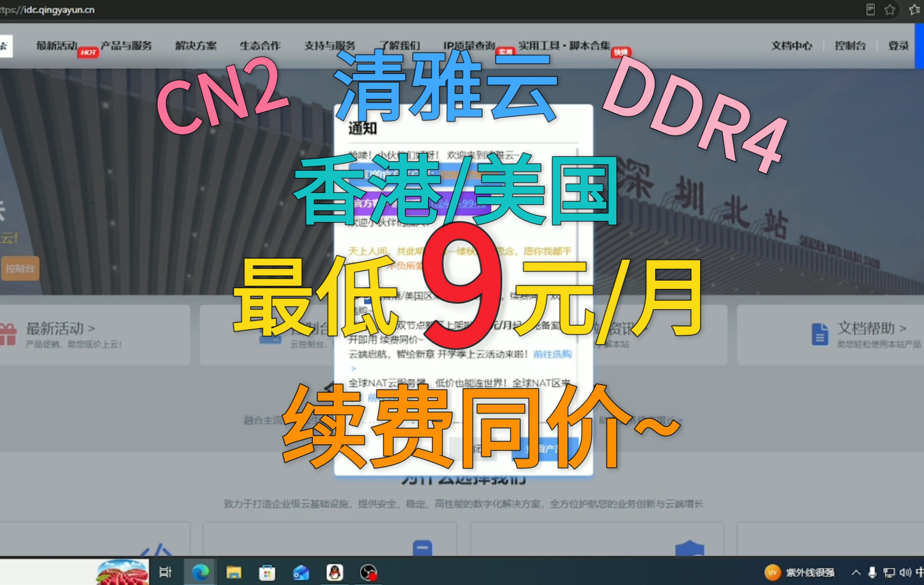Image resolution: width=924 pixels, height=585 pixels.
Task: Click the site logo in header
Action: coord(6,45)
